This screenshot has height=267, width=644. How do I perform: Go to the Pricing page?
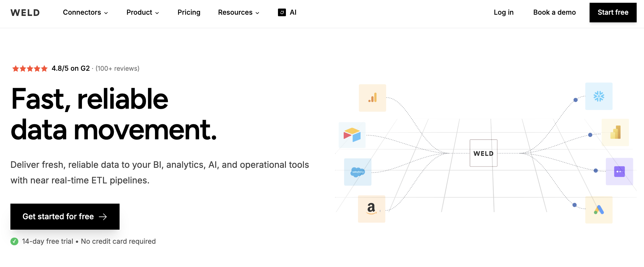[x=189, y=13]
